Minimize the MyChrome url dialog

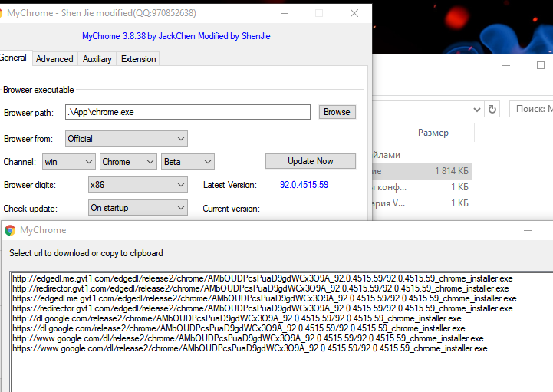(528, 230)
